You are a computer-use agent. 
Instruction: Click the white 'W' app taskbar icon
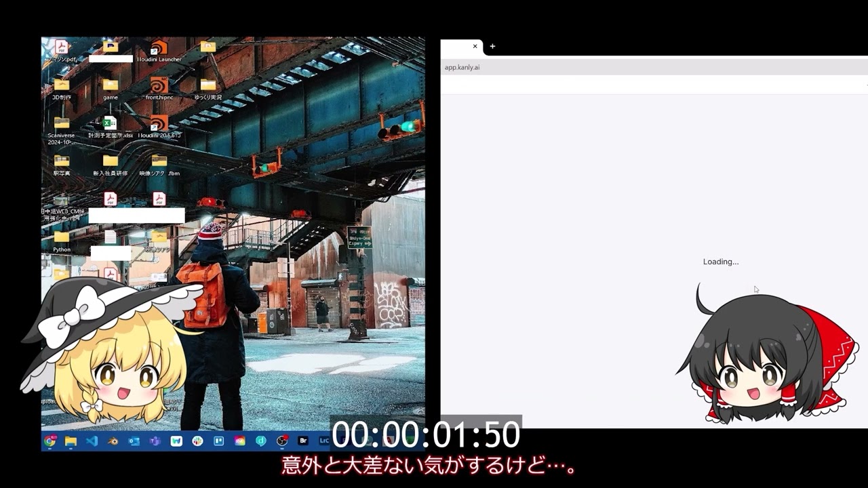tap(176, 441)
